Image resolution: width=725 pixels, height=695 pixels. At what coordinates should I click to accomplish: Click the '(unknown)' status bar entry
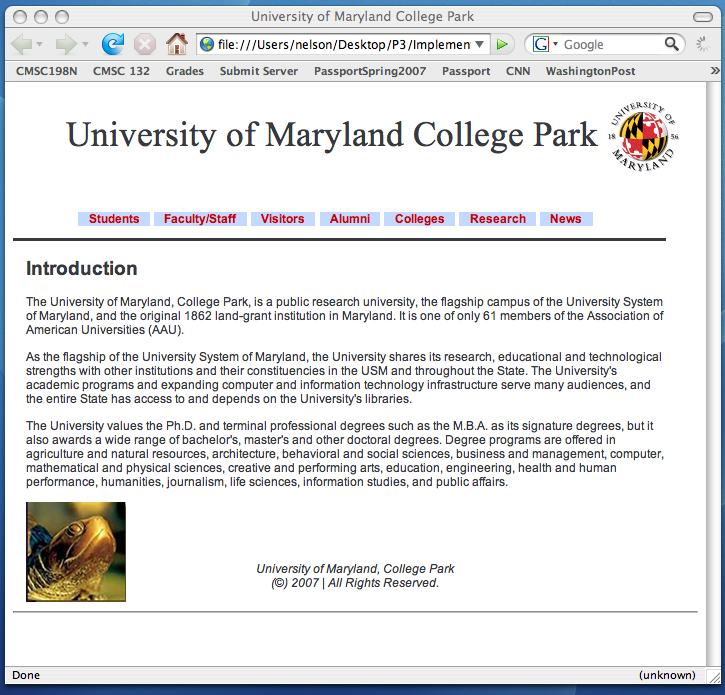667,675
